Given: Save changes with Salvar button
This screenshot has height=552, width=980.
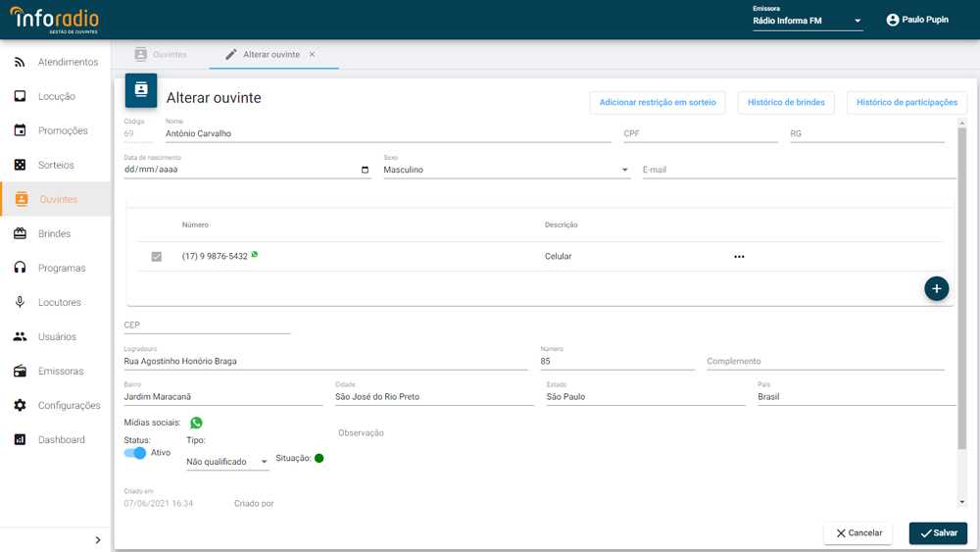Looking at the screenshot, I should (x=938, y=533).
